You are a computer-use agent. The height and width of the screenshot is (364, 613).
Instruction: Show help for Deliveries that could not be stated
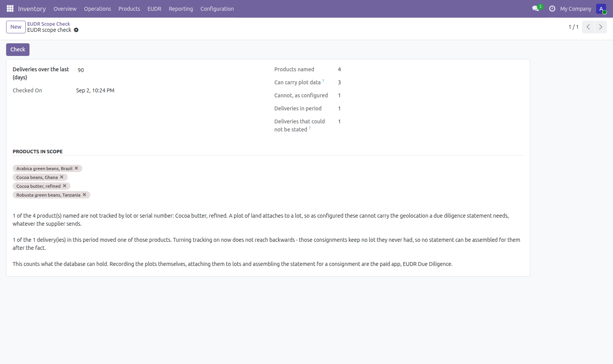pos(310,128)
